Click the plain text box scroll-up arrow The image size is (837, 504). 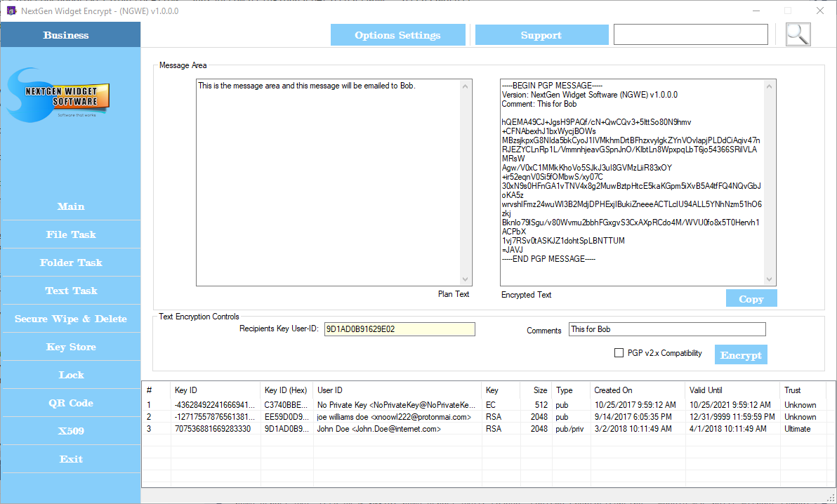pos(466,86)
